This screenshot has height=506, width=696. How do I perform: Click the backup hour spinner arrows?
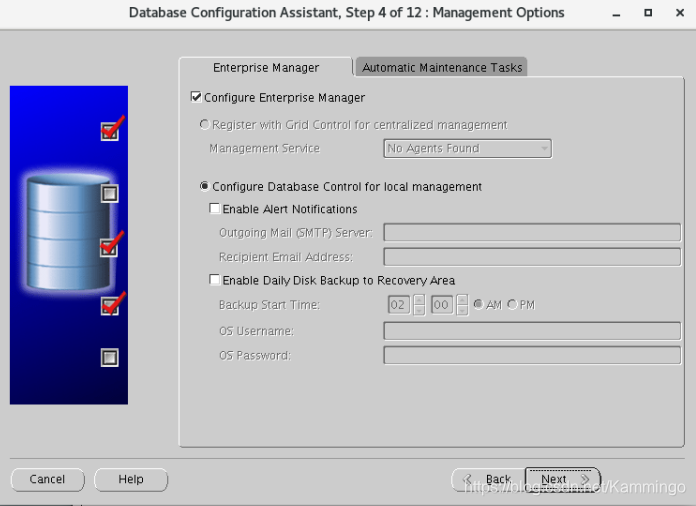[x=419, y=305]
